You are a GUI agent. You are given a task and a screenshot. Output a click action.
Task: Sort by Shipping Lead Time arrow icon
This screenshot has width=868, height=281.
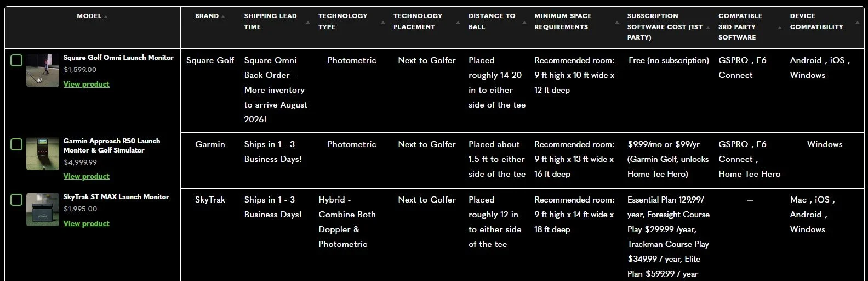pos(307,23)
